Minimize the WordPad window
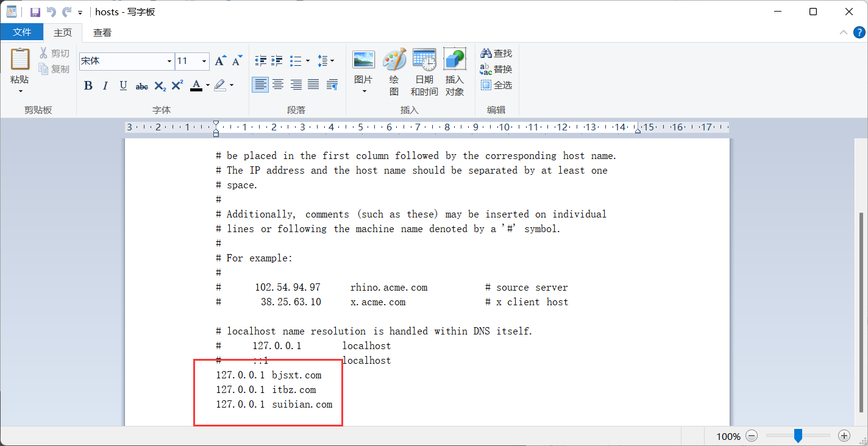The width and height of the screenshot is (868, 446). 778,12
